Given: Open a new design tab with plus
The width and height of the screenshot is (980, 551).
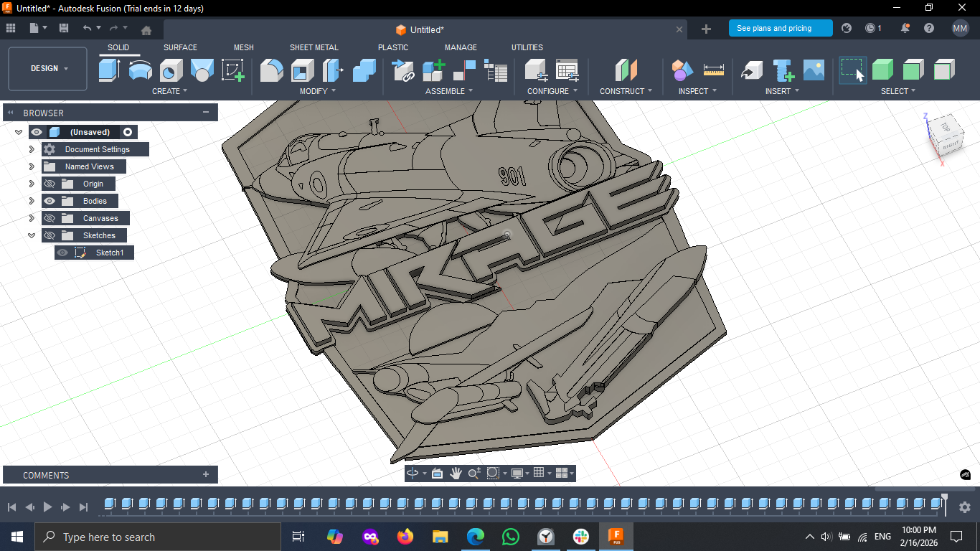Looking at the screenshot, I should point(706,29).
